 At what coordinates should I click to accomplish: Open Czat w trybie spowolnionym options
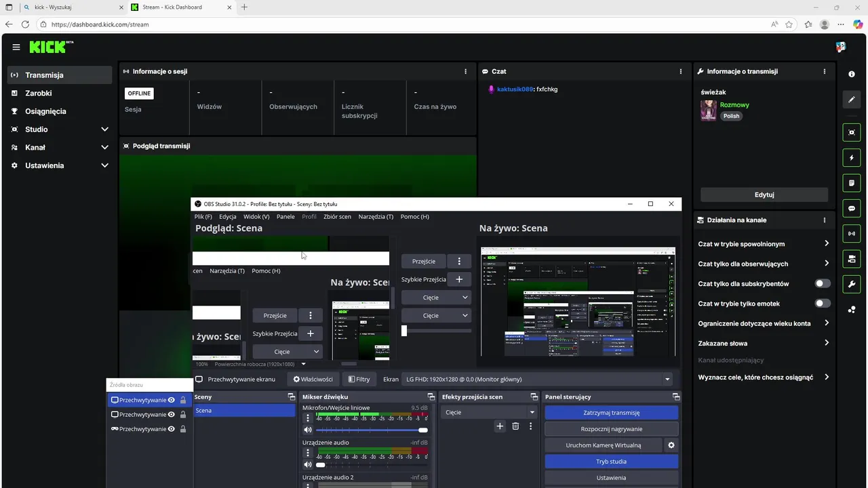tap(764, 244)
